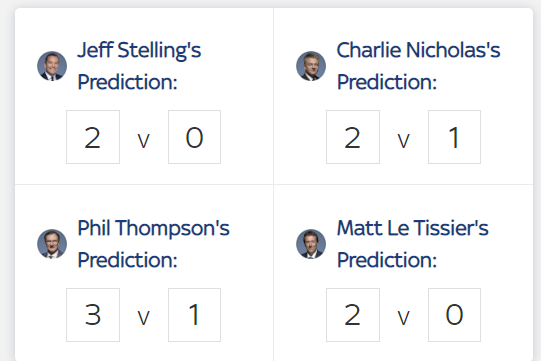Image resolution: width=541 pixels, height=361 pixels.
Task: Click Matt Le Tissier's avatar photo
Action: 311,244
